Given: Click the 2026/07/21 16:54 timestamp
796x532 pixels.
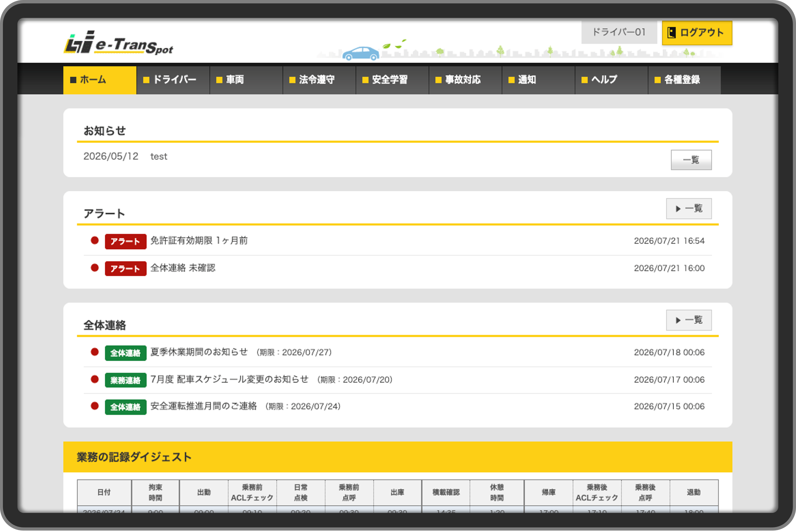Looking at the screenshot, I should coord(669,241).
